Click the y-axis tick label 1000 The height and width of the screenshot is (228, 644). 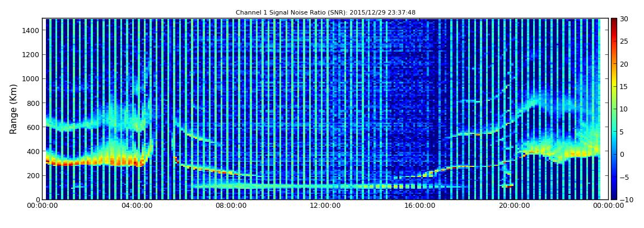coord(31,79)
